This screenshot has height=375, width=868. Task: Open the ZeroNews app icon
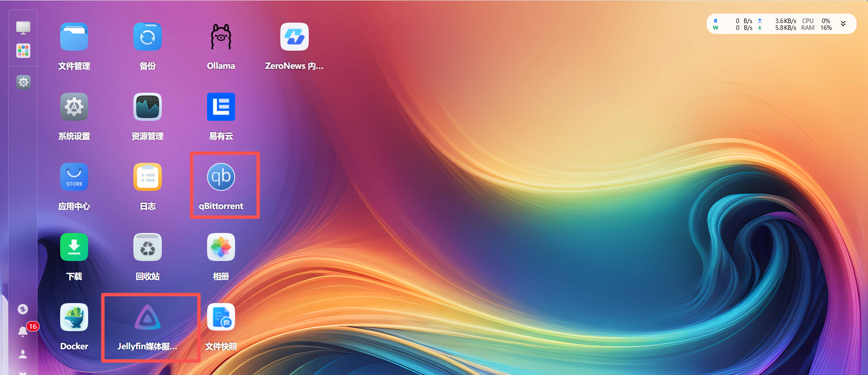[x=294, y=37]
